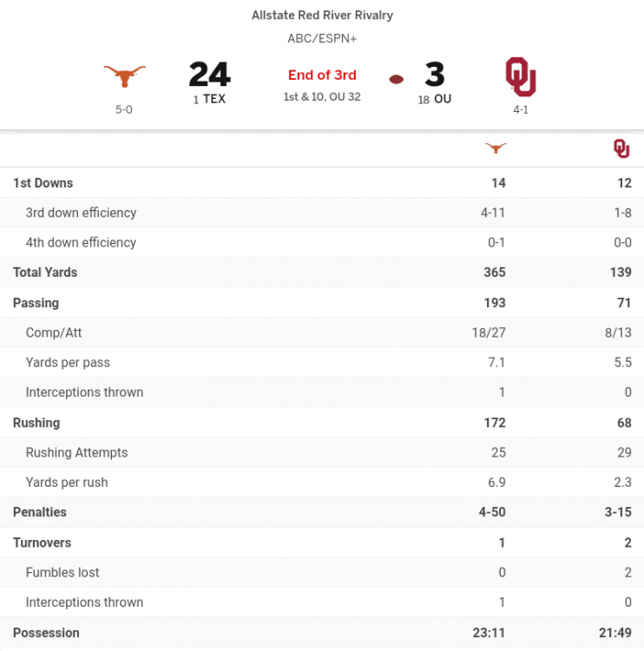Image resolution: width=644 pixels, height=651 pixels.
Task: Click the red End of 3rd status
Action: 322,75
